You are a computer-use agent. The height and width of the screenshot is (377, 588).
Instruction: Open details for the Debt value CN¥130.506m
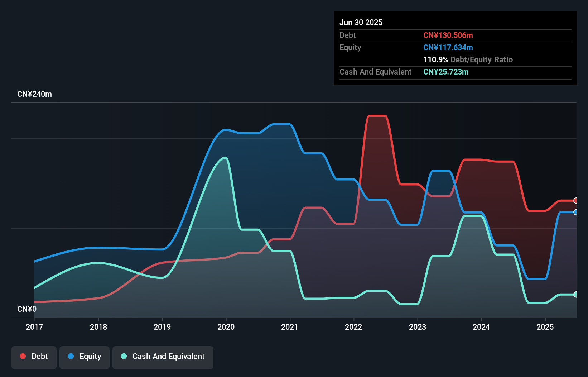[x=448, y=35]
